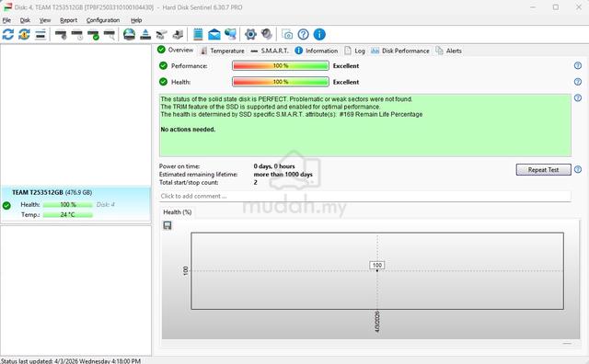Open the Configuration menu
The image size is (589, 364).
pyautogui.click(x=103, y=20)
